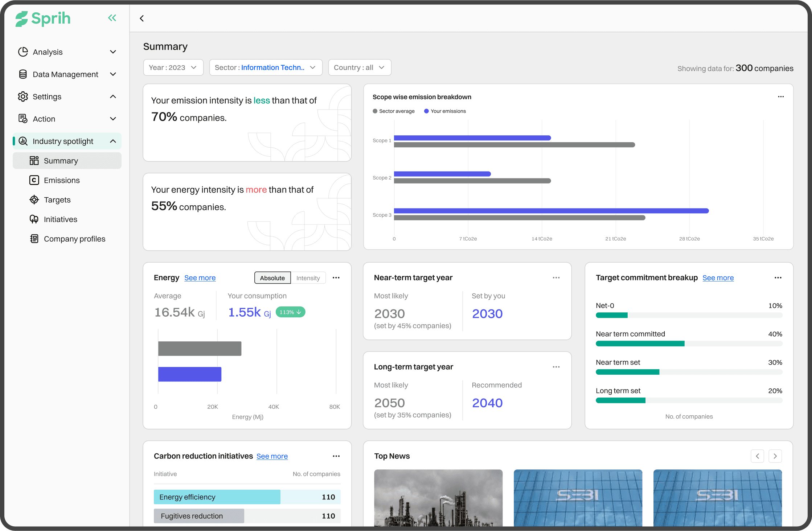Screen dimensions: 812x531
Task: Click the Net-0 progress bar
Action: point(689,316)
